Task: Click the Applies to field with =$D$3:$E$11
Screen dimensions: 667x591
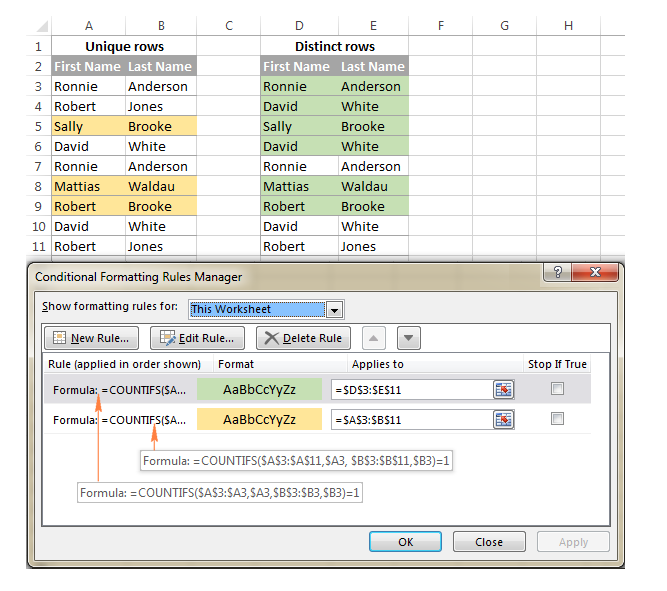Action: point(410,390)
